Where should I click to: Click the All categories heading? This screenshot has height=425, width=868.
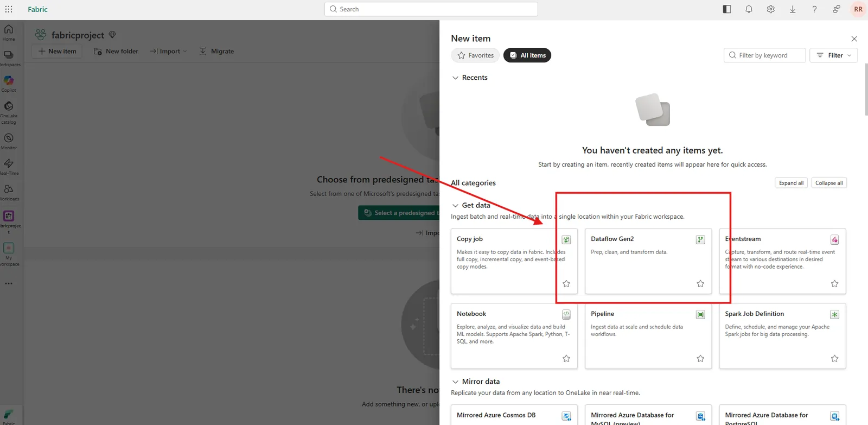coord(473,183)
